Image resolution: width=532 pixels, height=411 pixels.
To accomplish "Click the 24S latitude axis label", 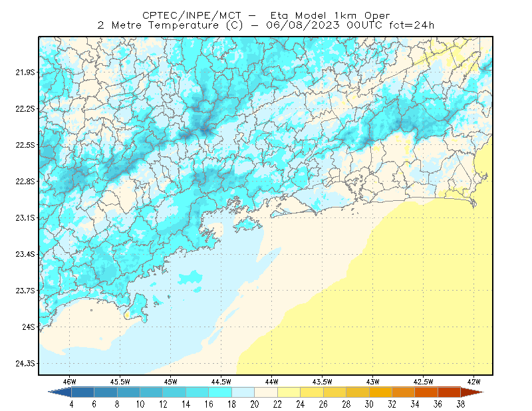I will tap(29, 327).
